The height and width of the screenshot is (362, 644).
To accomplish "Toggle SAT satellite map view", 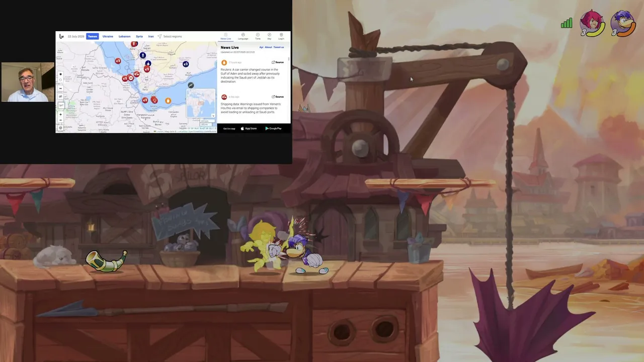I will 61,105.
